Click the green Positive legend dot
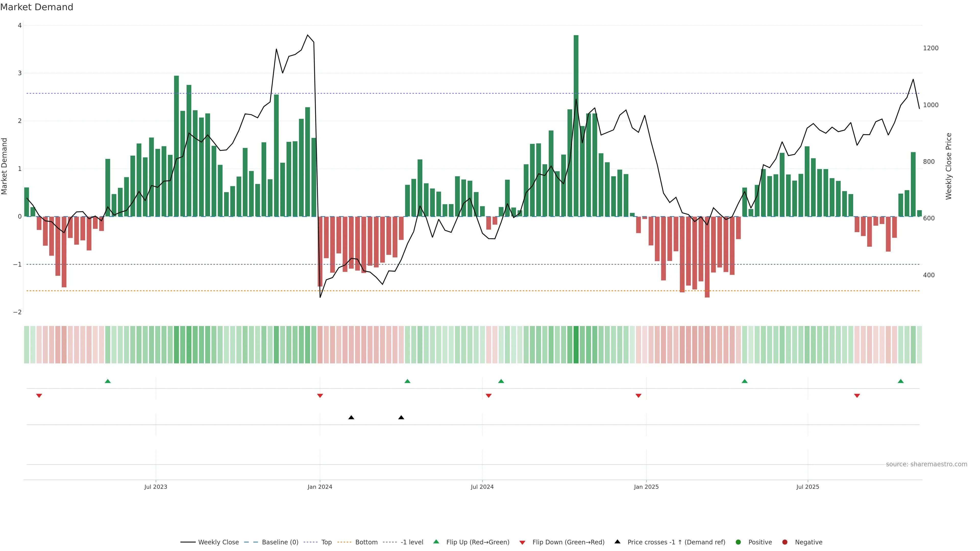 [x=738, y=542]
